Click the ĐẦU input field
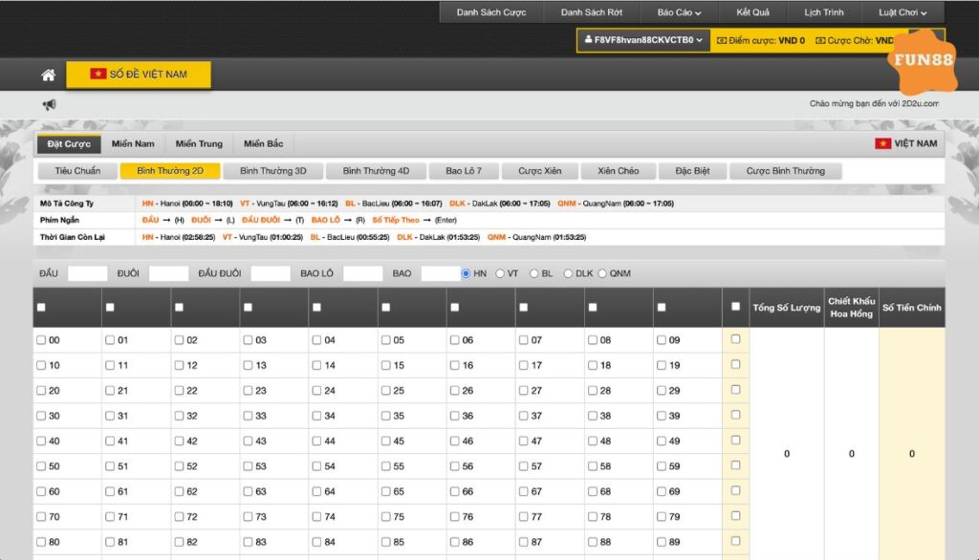 point(87,273)
